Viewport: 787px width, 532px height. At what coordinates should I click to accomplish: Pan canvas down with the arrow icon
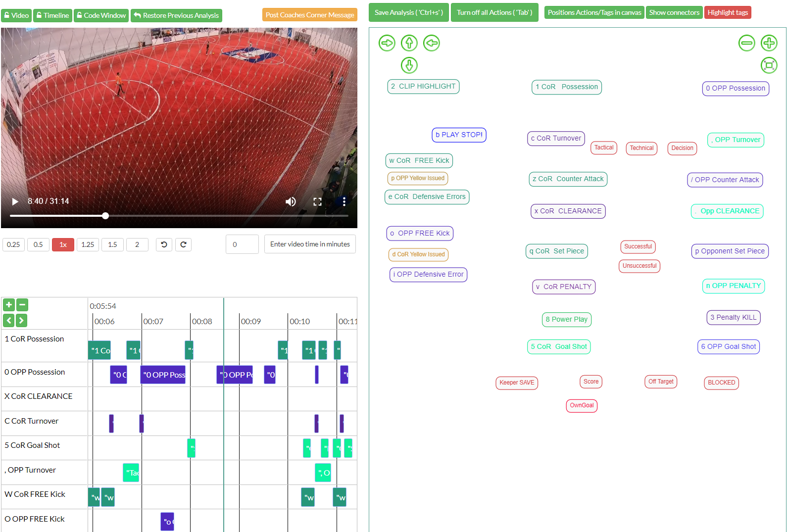coord(409,65)
